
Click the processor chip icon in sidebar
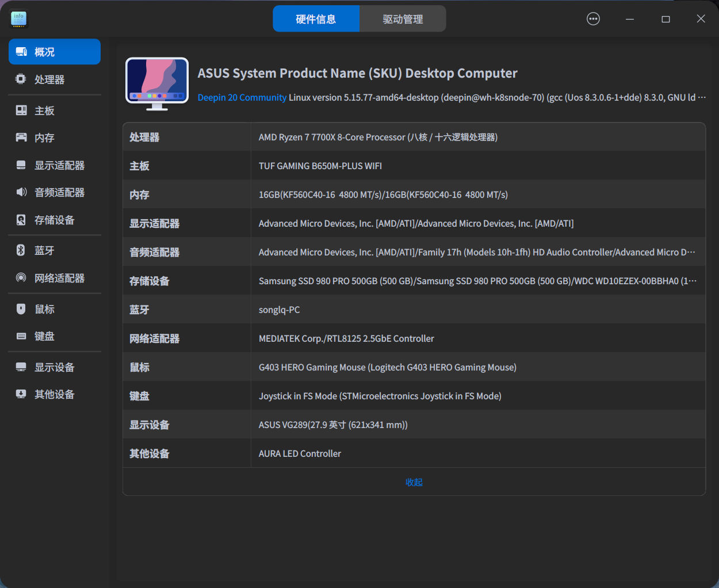pos(21,79)
